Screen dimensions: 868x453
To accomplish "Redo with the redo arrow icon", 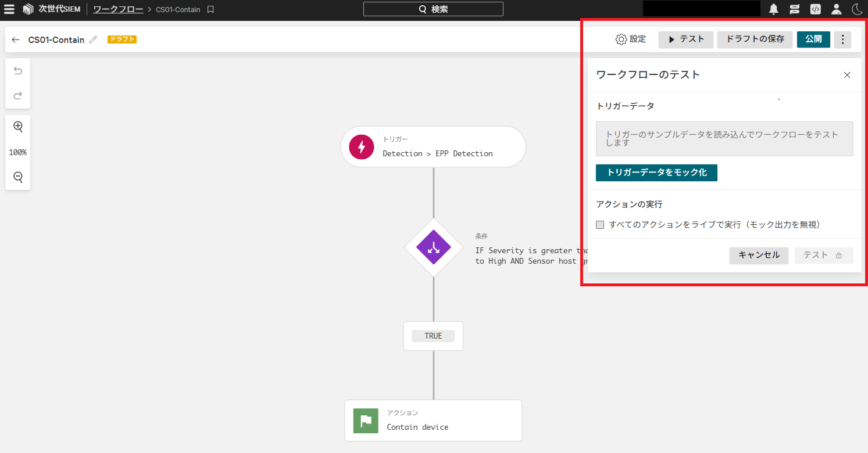I will (17, 96).
